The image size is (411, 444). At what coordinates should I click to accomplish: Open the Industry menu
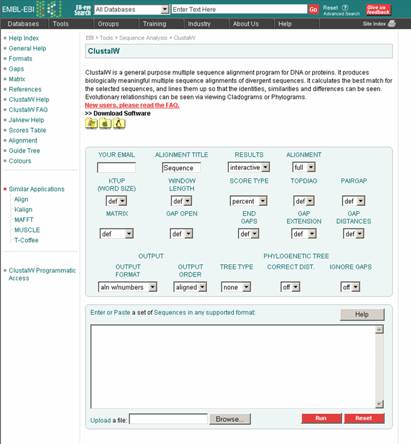pos(199,24)
